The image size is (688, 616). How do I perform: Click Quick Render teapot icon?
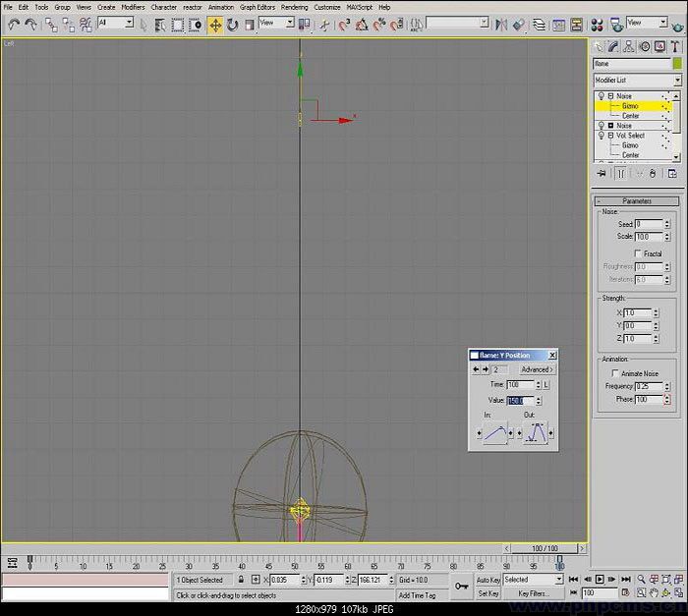pyautogui.click(x=678, y=27)
